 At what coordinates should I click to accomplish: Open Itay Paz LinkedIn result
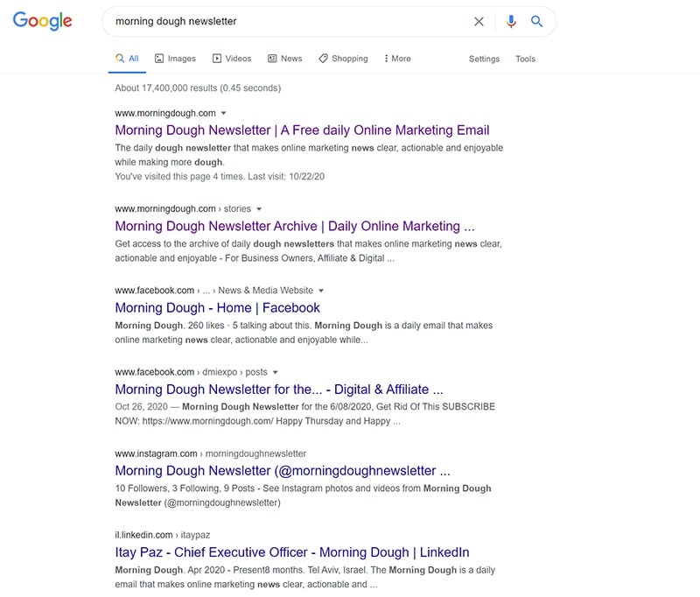tap(292, 552)
